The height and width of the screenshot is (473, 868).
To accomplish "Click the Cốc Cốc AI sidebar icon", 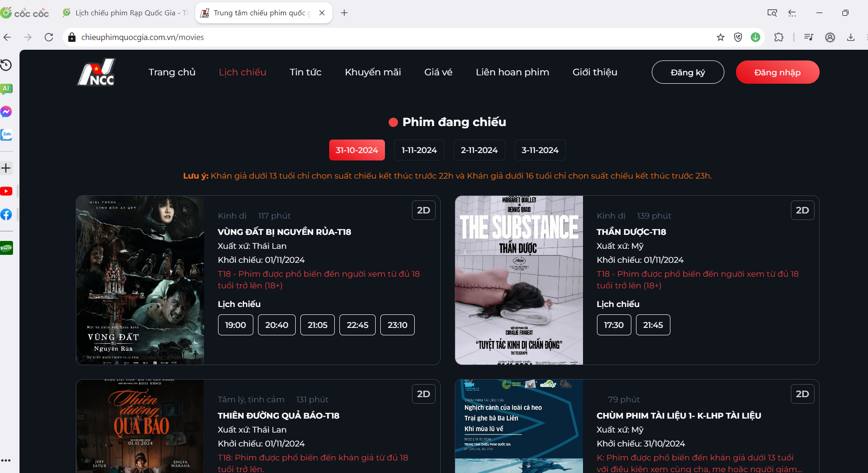I will tap(6, 88).
